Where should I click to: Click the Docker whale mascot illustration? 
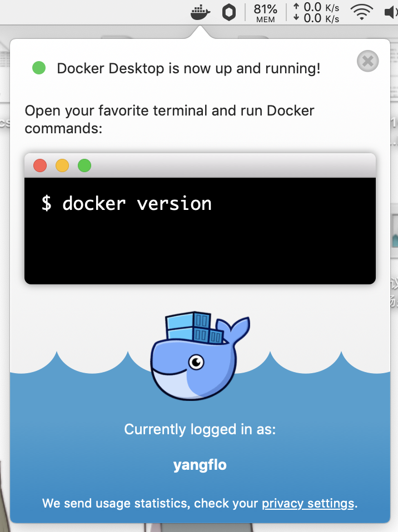point(200,355)
